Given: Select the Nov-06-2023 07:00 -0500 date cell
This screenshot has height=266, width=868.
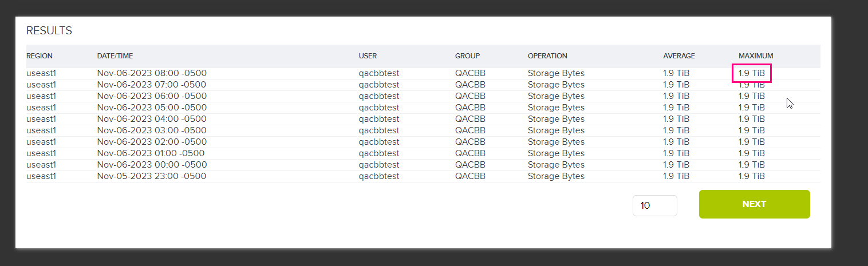Looking at the screenshot, I should coord(152,85).
